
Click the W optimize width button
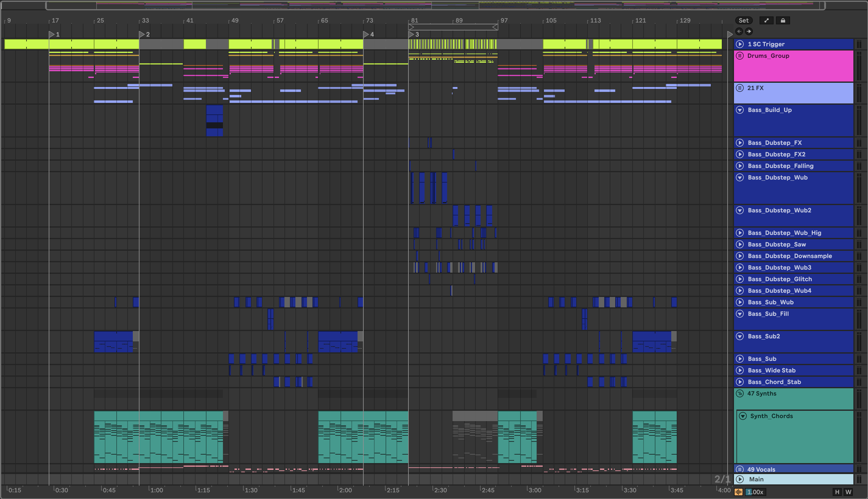849,492
